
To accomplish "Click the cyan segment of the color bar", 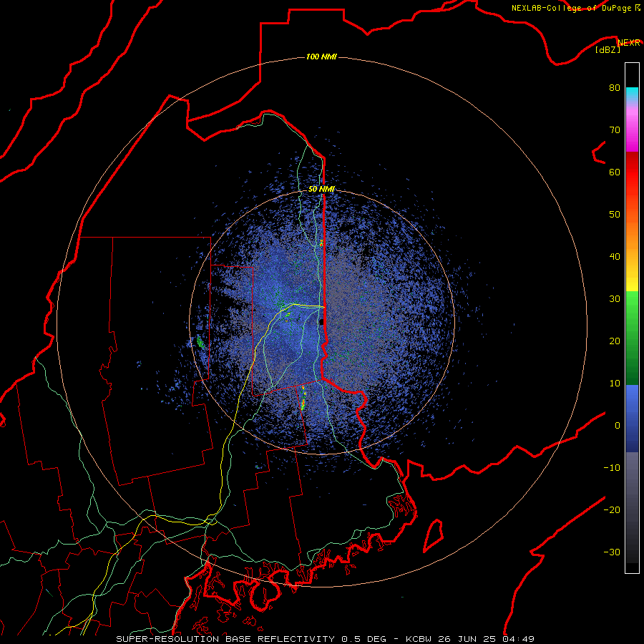I will 632,94.
